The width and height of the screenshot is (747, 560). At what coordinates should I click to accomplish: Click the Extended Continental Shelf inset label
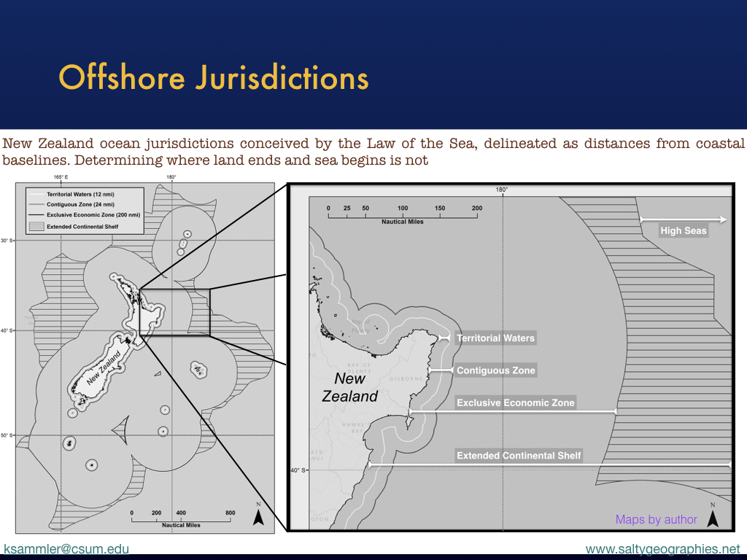pyautogui.click(x=519, y=456)
